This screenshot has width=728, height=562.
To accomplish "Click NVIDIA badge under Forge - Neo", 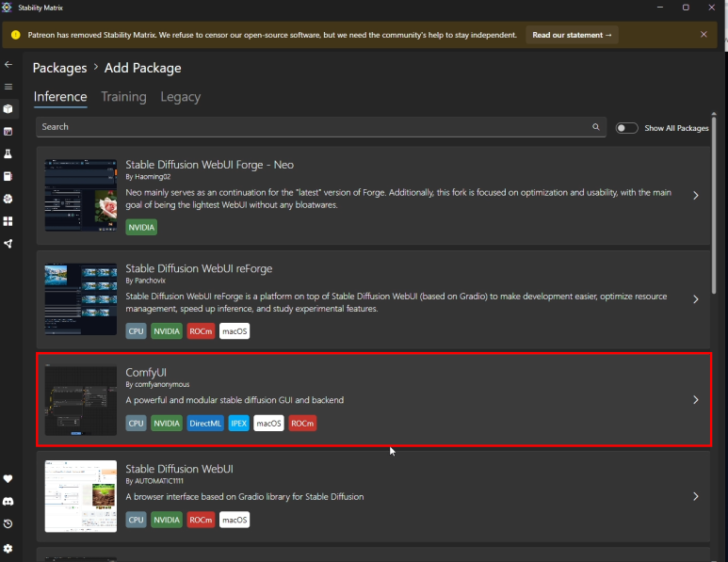I will click(x=141, y=228).
